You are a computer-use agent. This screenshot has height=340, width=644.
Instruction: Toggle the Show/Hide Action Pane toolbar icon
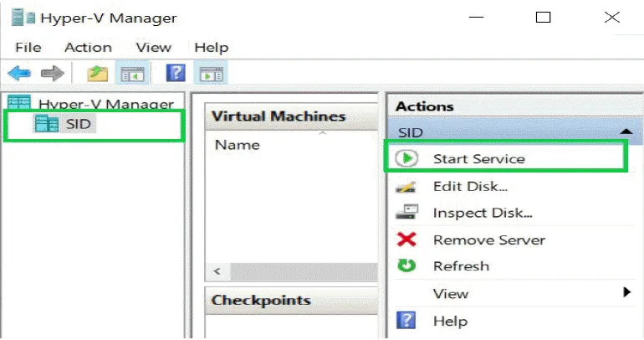211,73
